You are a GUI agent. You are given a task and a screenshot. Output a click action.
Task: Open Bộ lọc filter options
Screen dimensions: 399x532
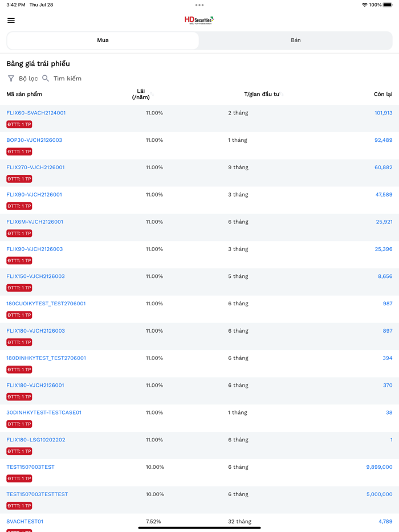[x=28, y=79]
